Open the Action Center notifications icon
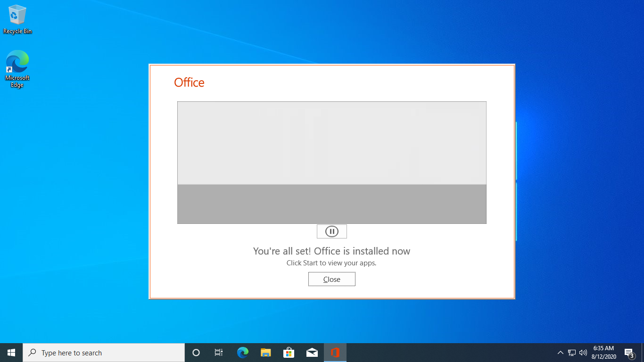Image resolution: width=644 pixels, height=362 pixels. [629, 353]
